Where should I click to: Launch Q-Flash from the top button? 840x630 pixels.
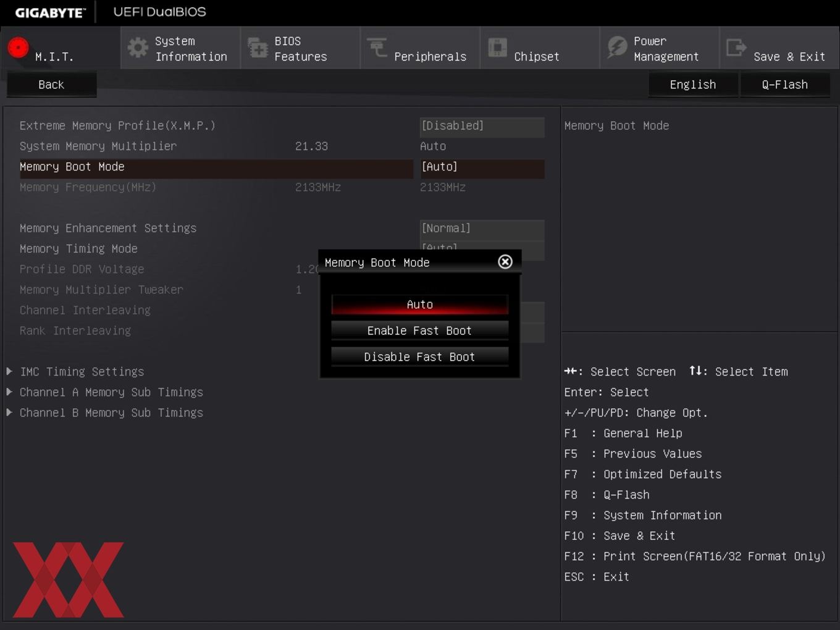tap(784, 85)
